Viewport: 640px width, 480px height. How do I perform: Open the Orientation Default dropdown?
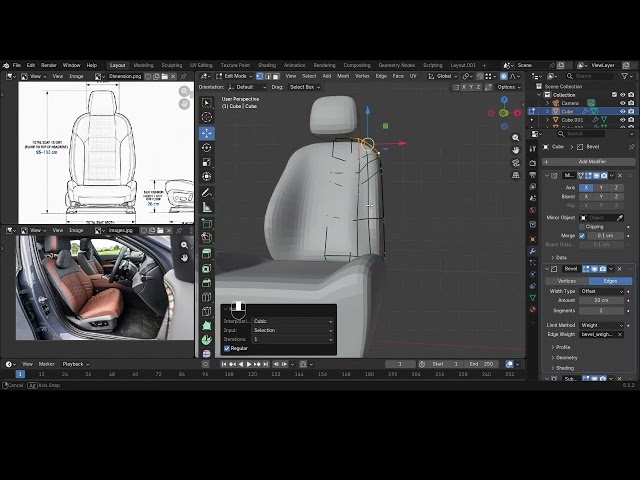point(247,87)
